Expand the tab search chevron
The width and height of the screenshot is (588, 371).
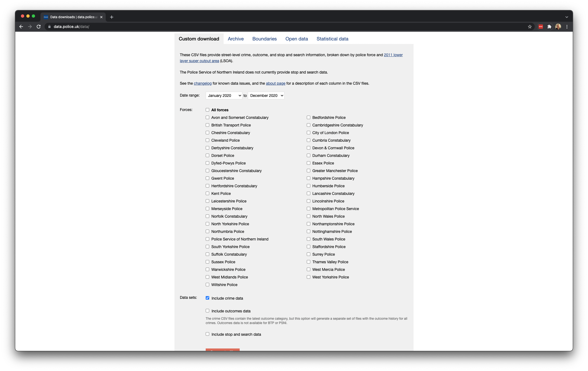coord(567,17)
